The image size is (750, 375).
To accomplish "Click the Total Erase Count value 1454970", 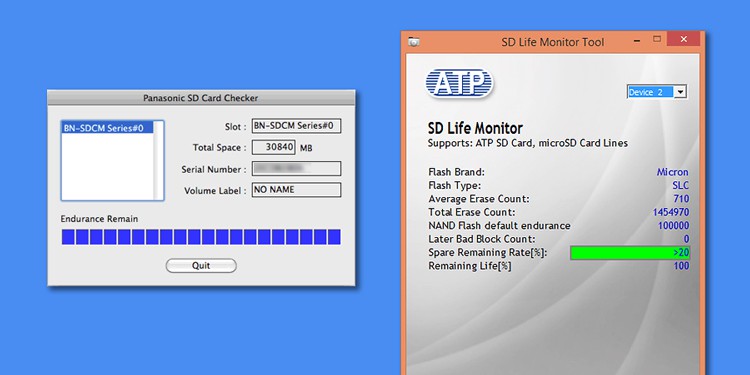I will [671, 212].
